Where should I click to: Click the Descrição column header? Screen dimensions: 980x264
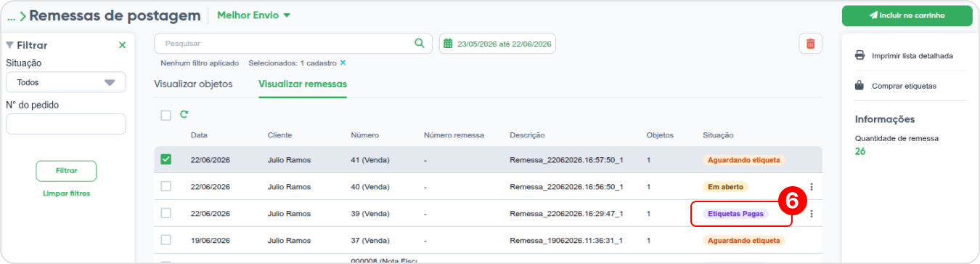point(527,135)
